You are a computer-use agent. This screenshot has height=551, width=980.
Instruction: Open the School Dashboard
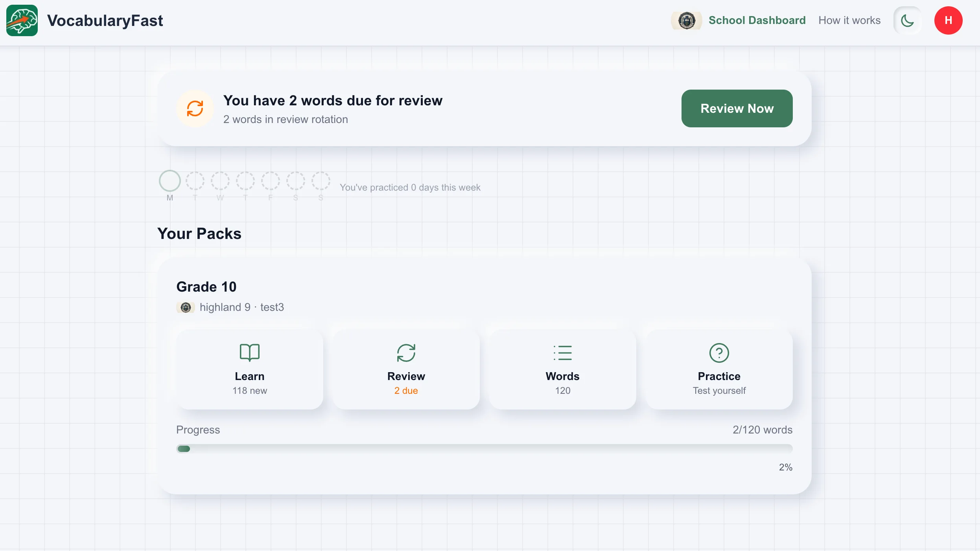click(x=757, y=20)
